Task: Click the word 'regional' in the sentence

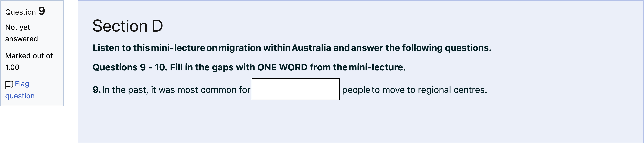Action: (434, 90)
